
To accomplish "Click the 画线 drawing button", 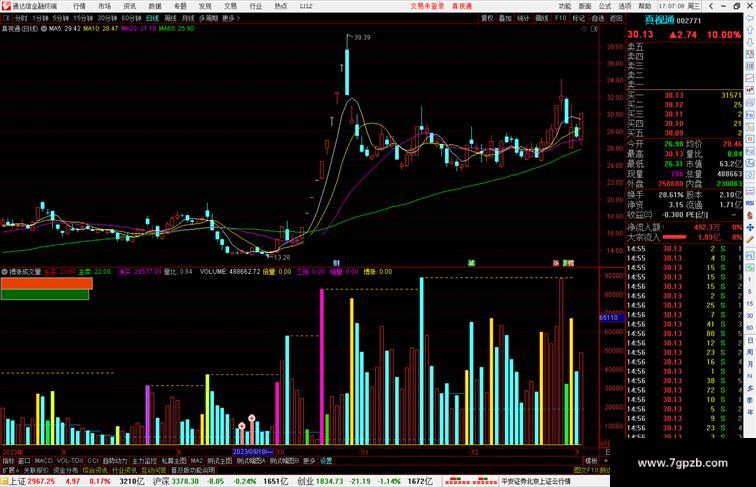I will click(542, 18).
